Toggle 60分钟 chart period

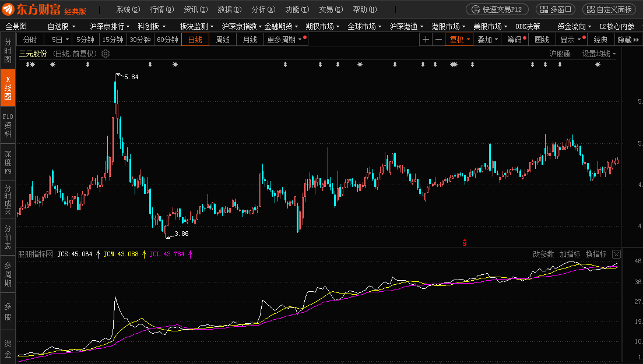(x=167, y=40)
